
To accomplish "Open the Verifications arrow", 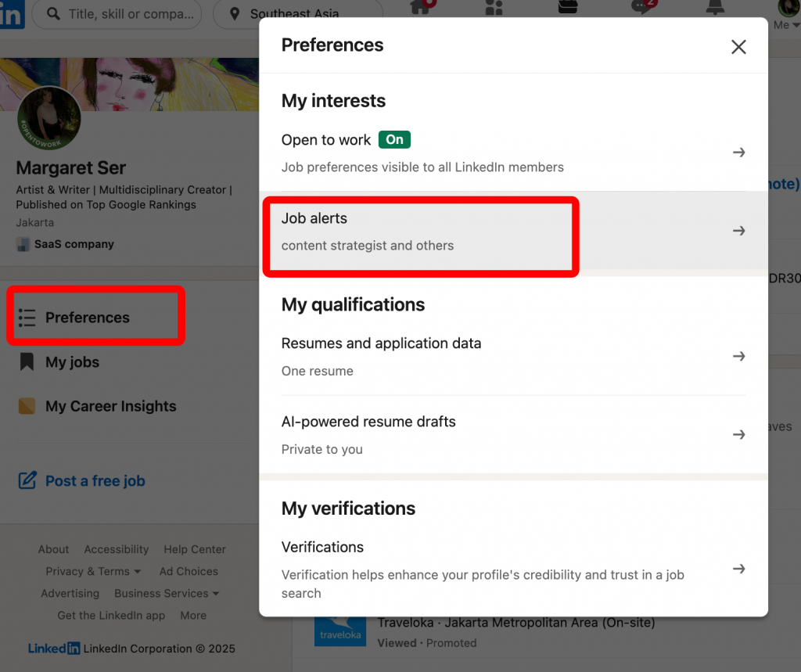I will coord(738,569).
